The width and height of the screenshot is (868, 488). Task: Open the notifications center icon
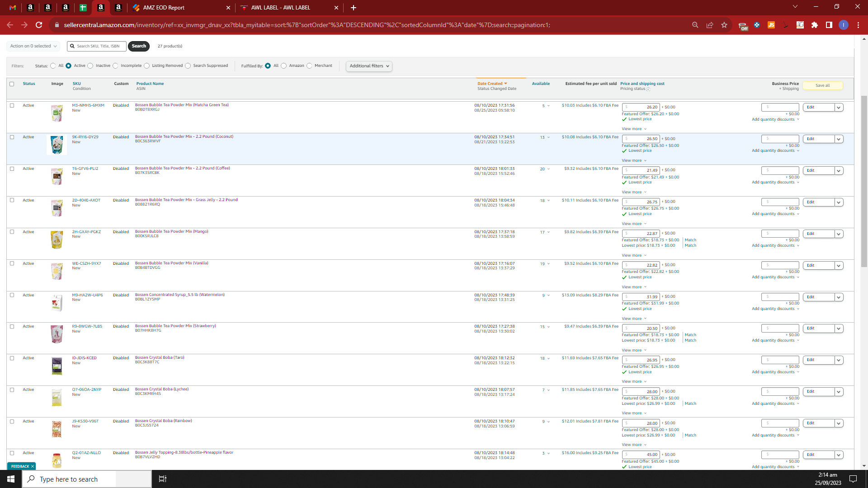853,479
